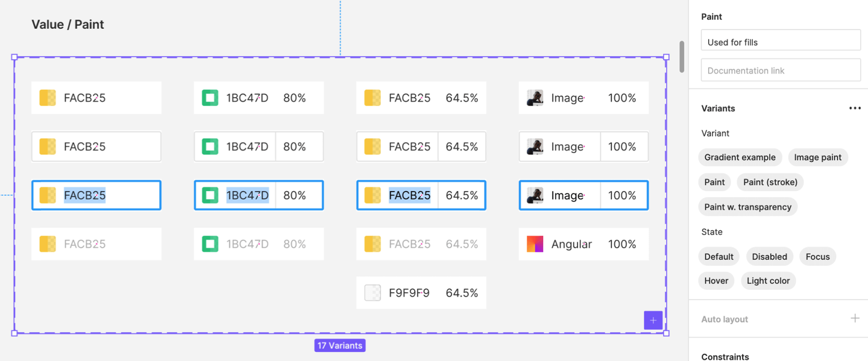Select the Gradient example variant chip
Image resolution: width=868 pixels, height=361 pixels.
[x=740, y=157]
